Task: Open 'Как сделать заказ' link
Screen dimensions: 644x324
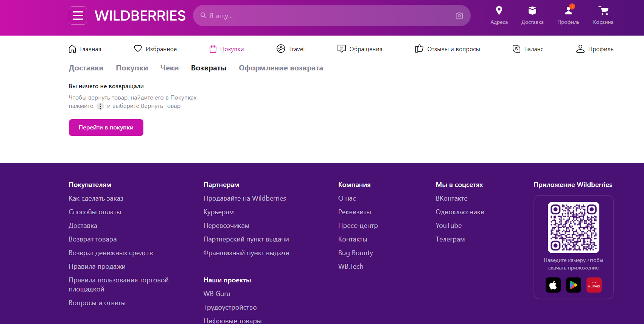Action: 96,198
